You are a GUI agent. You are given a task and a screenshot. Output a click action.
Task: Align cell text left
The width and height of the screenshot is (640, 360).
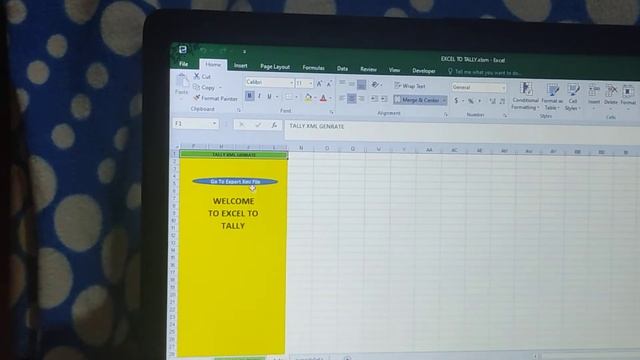(x=342, y=98)
